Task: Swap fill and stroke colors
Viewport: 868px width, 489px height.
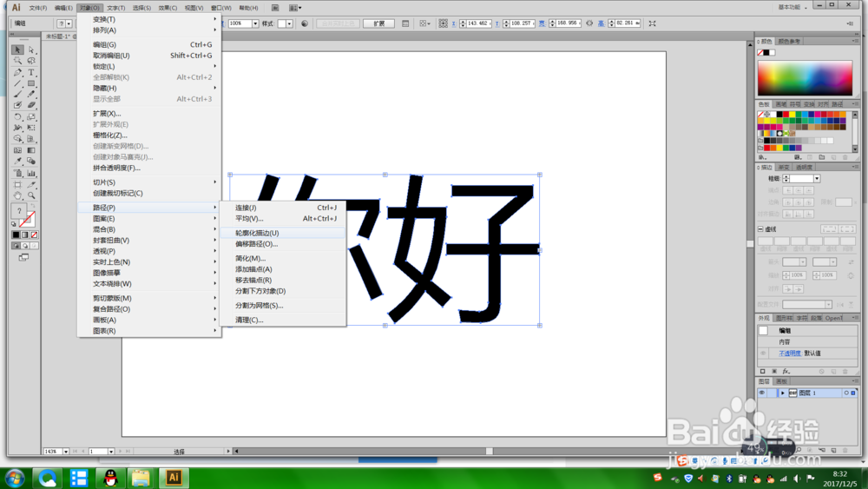Action: [33, 206]
